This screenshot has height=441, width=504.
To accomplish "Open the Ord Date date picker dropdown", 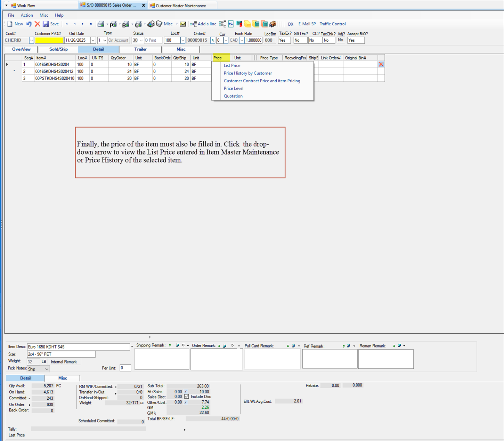I will [92, 40].
